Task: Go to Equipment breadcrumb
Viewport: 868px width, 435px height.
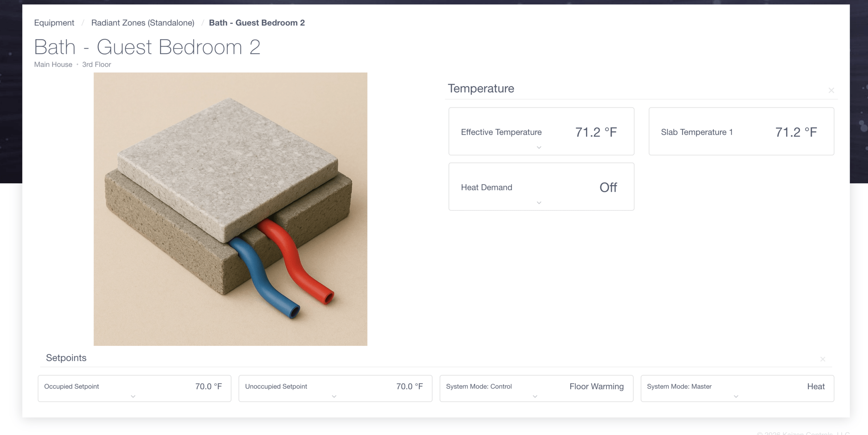Action: (x=54, y=23)
